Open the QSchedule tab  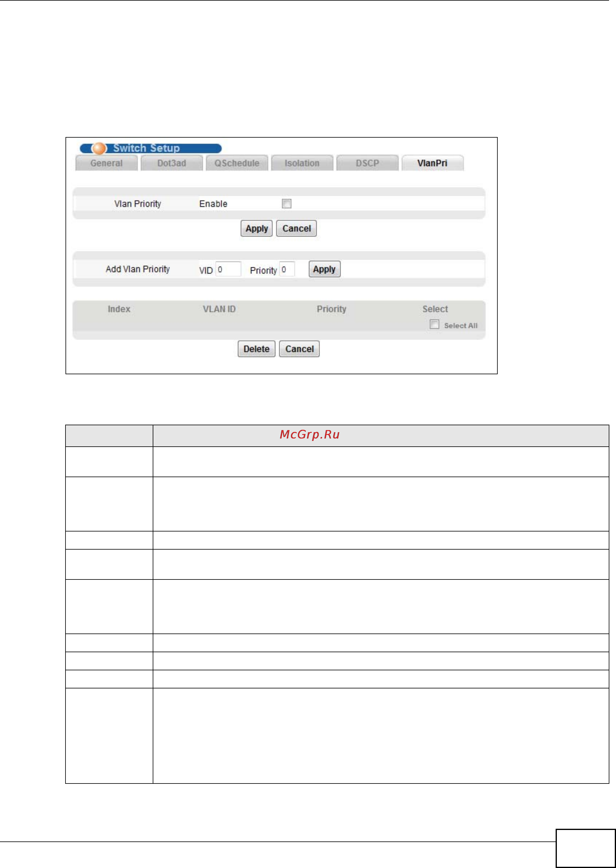click(x=237, y=163)
